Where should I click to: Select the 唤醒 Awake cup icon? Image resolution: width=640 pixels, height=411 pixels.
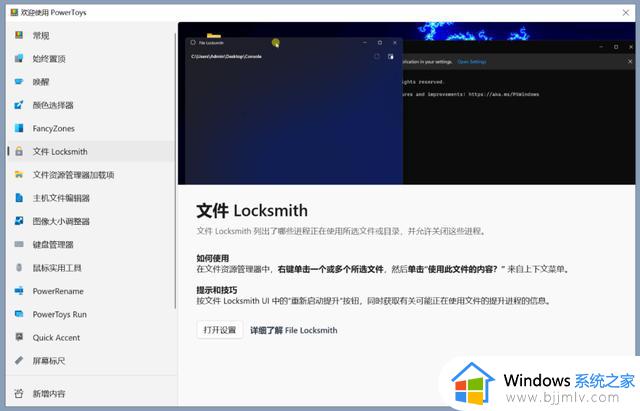pyautogui.click(x=19, y=82)
